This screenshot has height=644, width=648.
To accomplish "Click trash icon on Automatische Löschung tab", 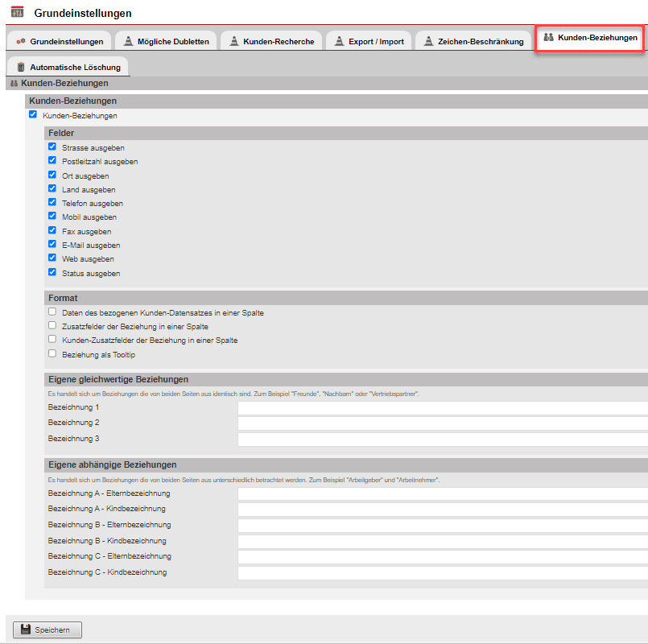I will [21, 68].
